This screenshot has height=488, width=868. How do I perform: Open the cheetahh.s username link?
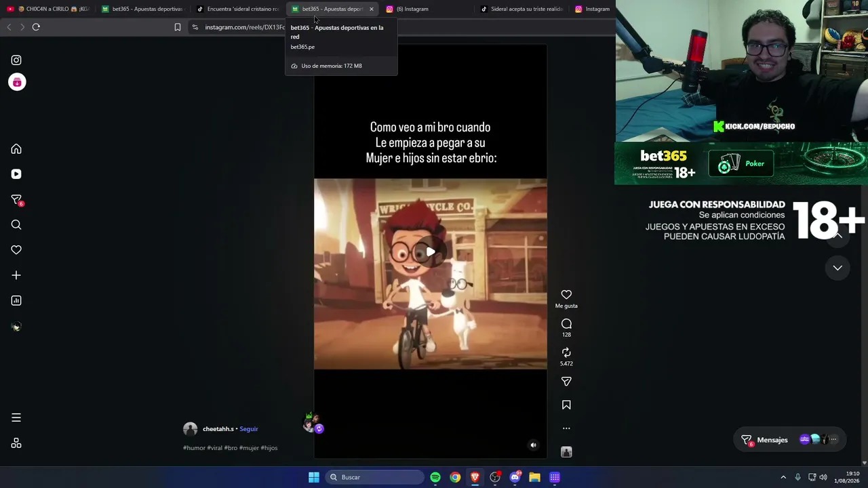tap(218, 429)
